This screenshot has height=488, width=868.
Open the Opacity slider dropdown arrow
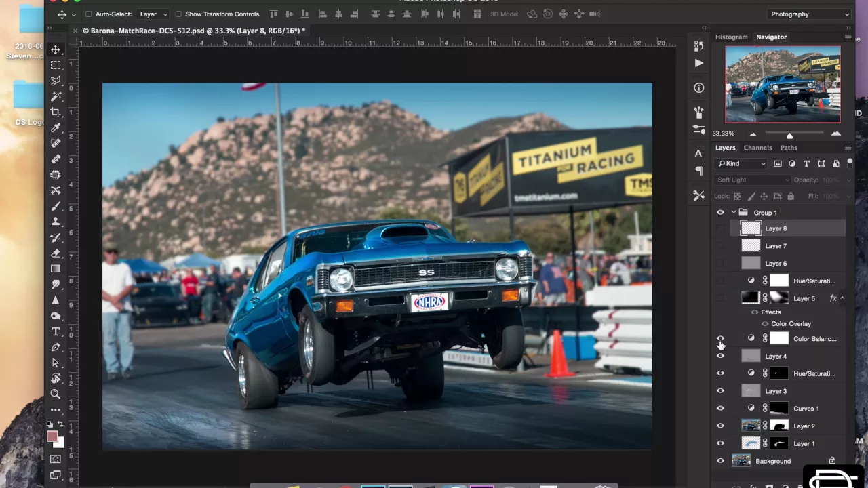(848, 180)
